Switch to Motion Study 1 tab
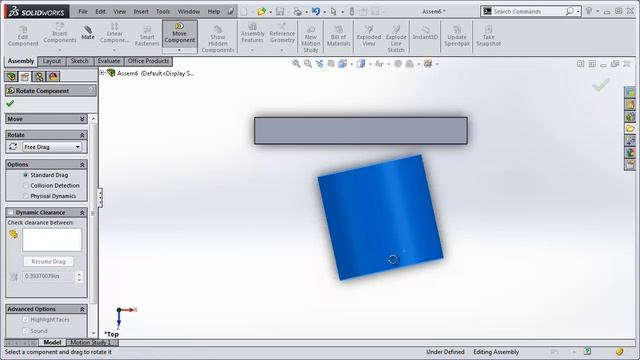Image resolution: width=640 pixels, height=360 pixels. click(x=91, y=342)
